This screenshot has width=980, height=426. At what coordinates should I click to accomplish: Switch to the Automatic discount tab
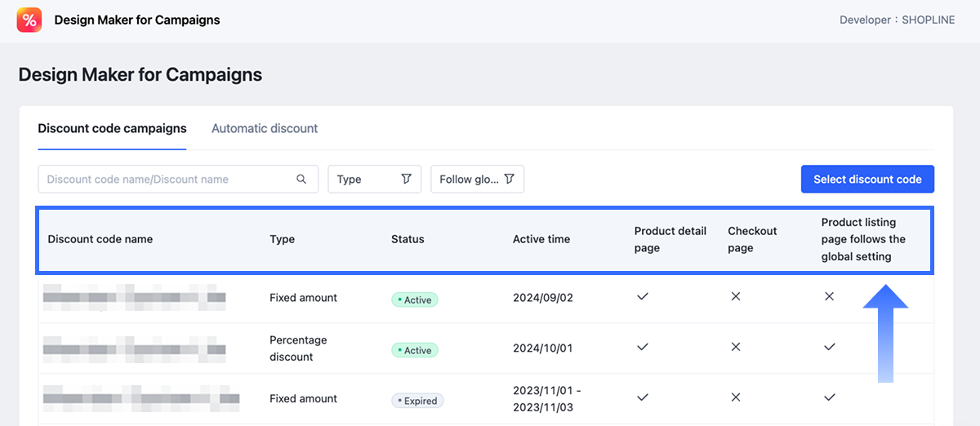[x=265, y=128]
